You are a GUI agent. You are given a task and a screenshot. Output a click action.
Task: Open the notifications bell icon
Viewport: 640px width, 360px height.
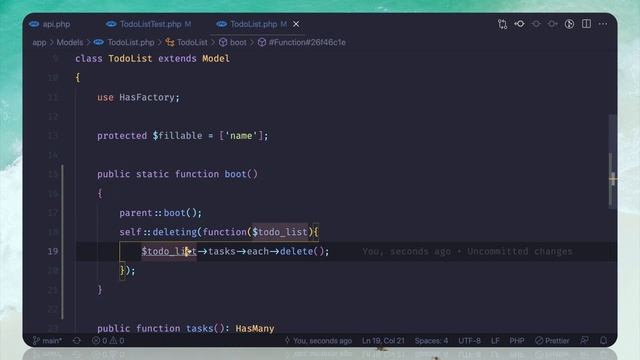pyautogui.click(x=603, y=340)
